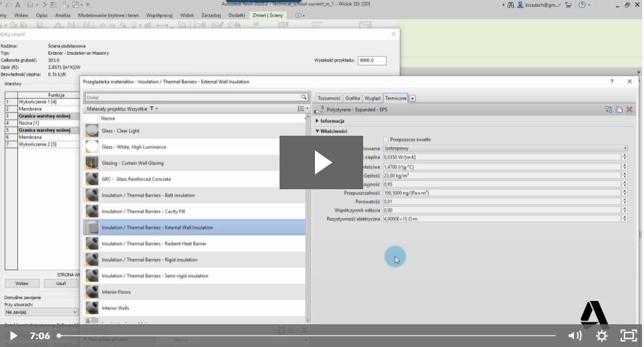Click the magnifier search icon

click(x=304, y=98)
